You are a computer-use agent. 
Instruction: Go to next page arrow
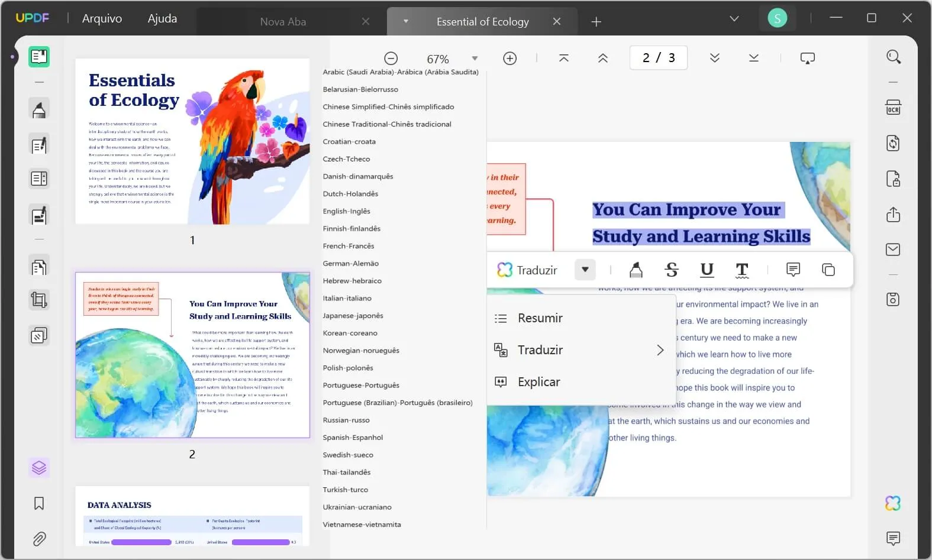[715, 58]
